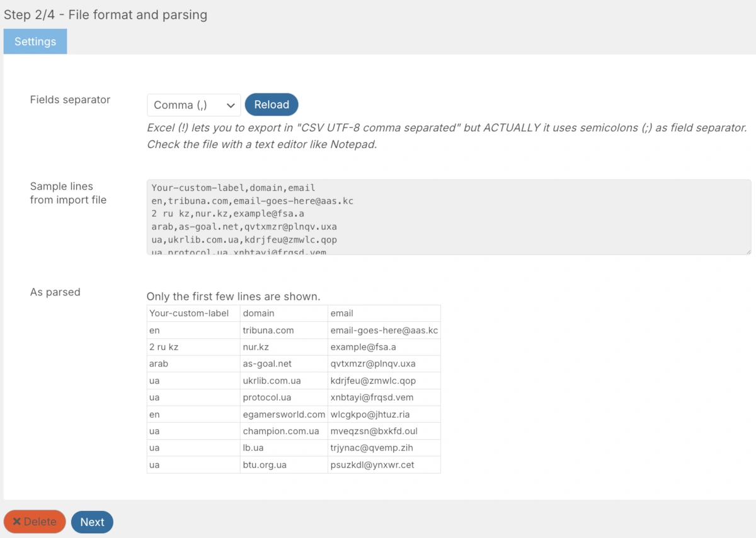
Task: Click inside the sample lines text area
Action: (449, 217)
